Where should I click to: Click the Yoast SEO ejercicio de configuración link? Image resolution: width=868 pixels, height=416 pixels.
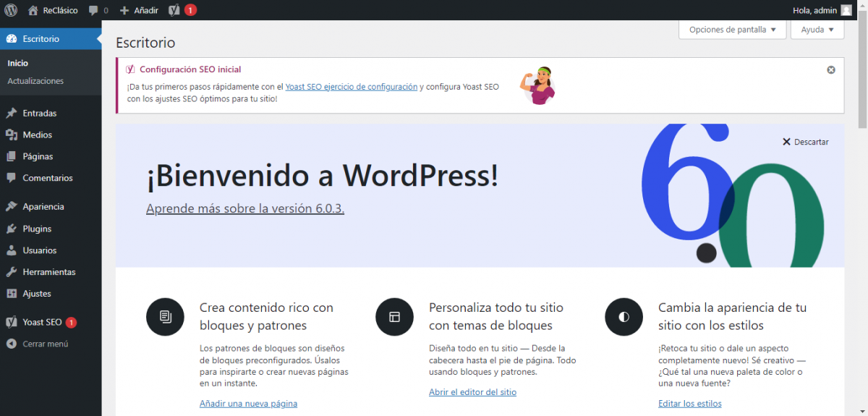[x=351, y=87]
